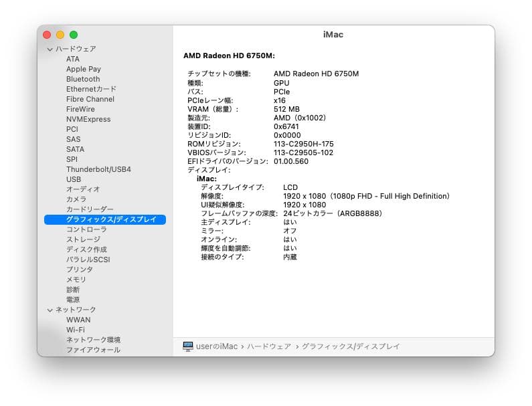Click the ミラー value オフ
The height and width of the screenshot is (406, 532).
[290, 231]
